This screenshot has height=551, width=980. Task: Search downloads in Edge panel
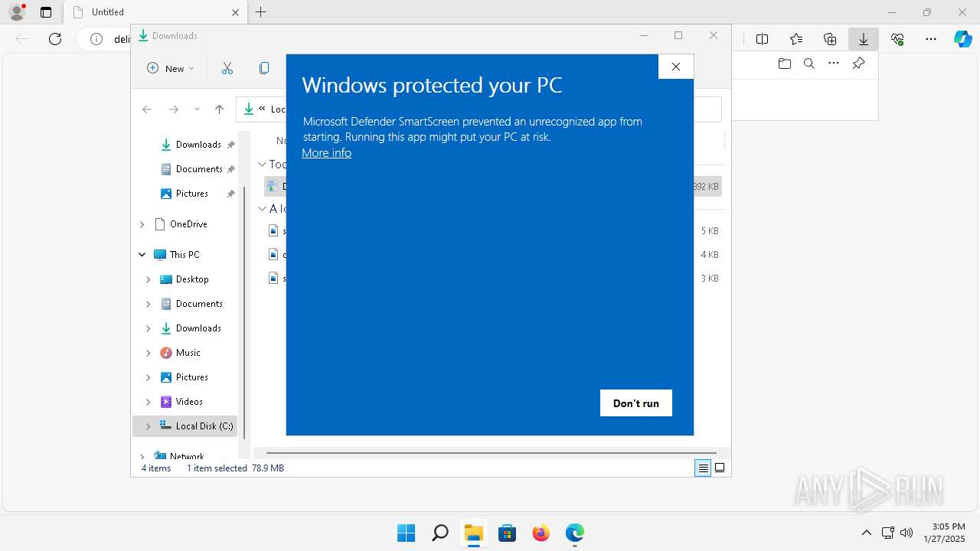pos(808,64)
